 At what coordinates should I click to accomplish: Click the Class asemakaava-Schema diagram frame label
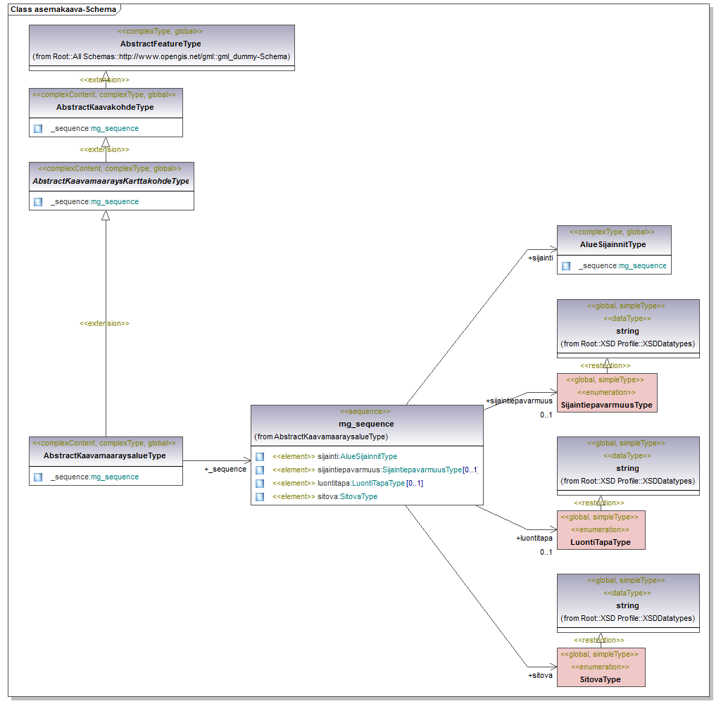62,9
